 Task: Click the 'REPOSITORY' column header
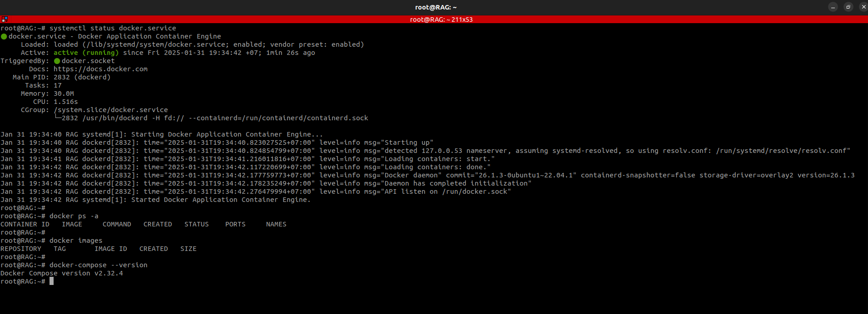coord(21,249)
